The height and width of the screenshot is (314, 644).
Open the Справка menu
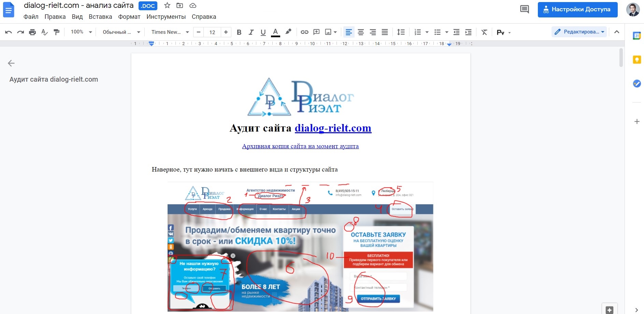[204, 17]
